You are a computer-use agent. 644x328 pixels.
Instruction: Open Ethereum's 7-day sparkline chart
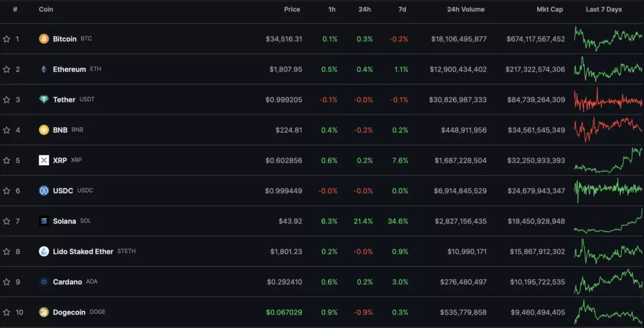pyautogui.click(x=608, y=69)
